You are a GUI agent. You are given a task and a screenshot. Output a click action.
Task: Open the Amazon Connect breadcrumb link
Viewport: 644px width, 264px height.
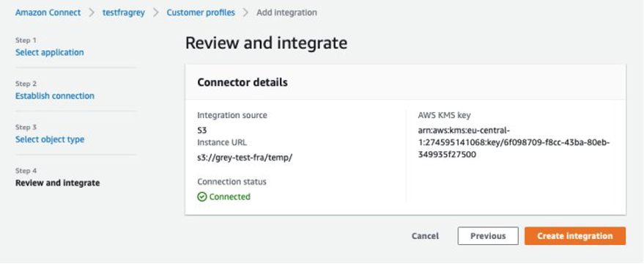coord(48,12)
